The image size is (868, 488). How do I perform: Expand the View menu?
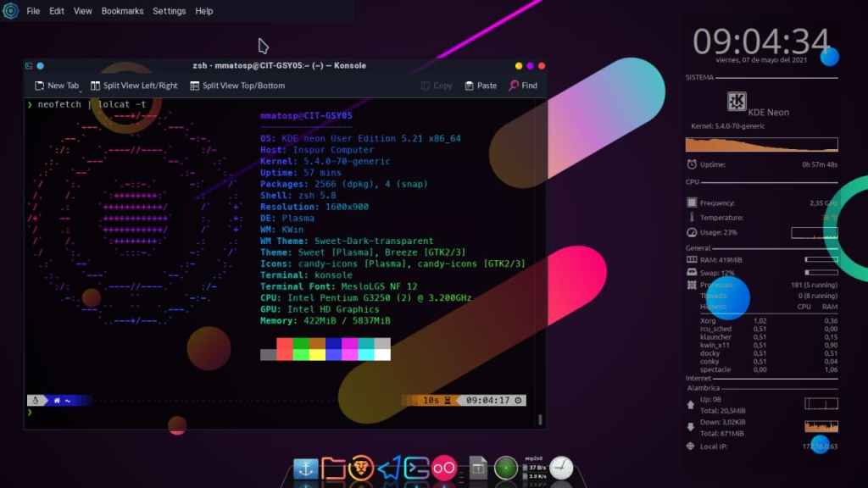(x=83, y=11)
